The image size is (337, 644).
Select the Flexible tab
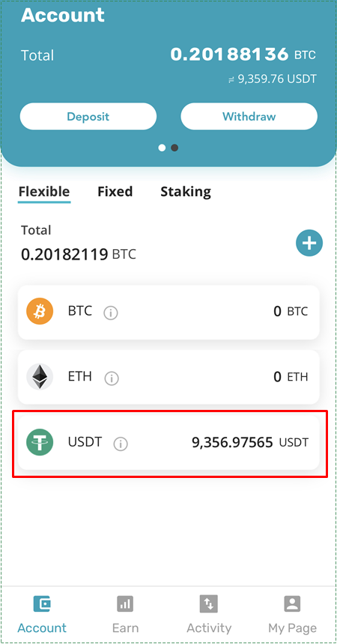pyautogui.click(x=44, y=191)
